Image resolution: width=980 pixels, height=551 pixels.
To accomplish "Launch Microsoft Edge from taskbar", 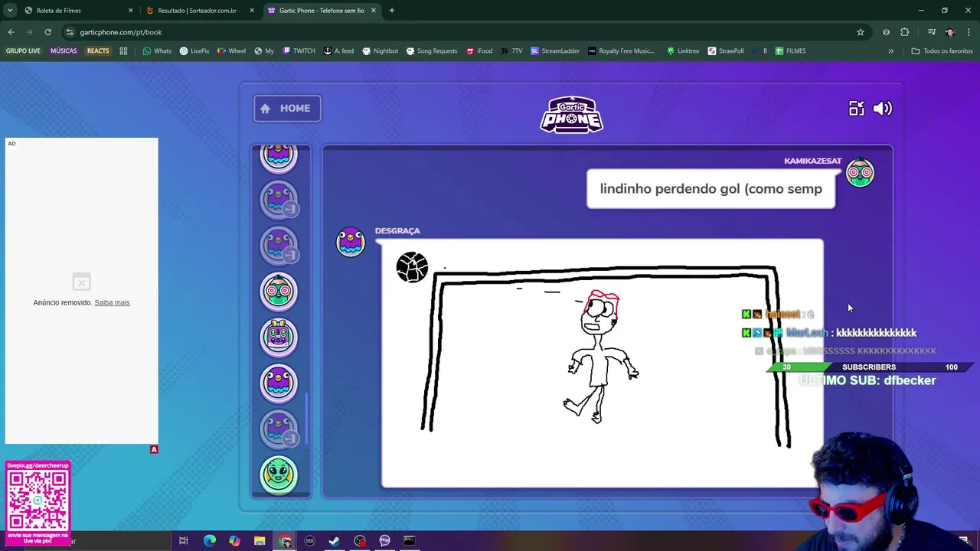I will tap(209, 541).
